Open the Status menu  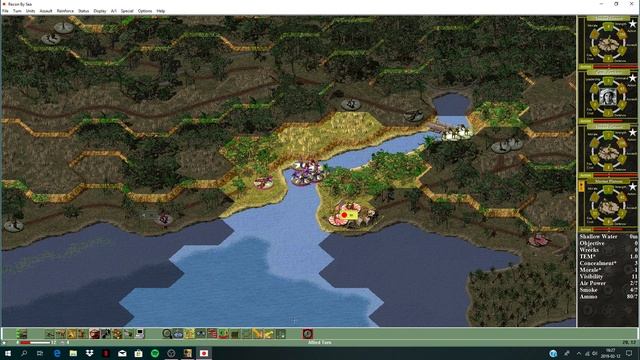point(83,11)
